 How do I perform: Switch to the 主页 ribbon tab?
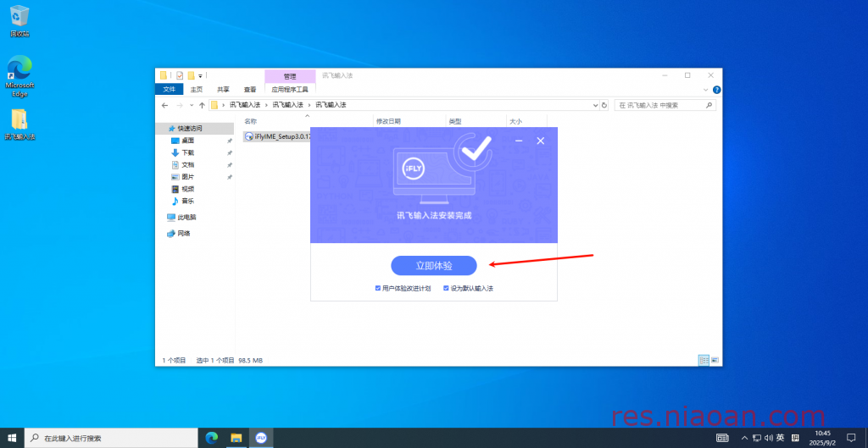pyautogui.click(x=197, y=89)
